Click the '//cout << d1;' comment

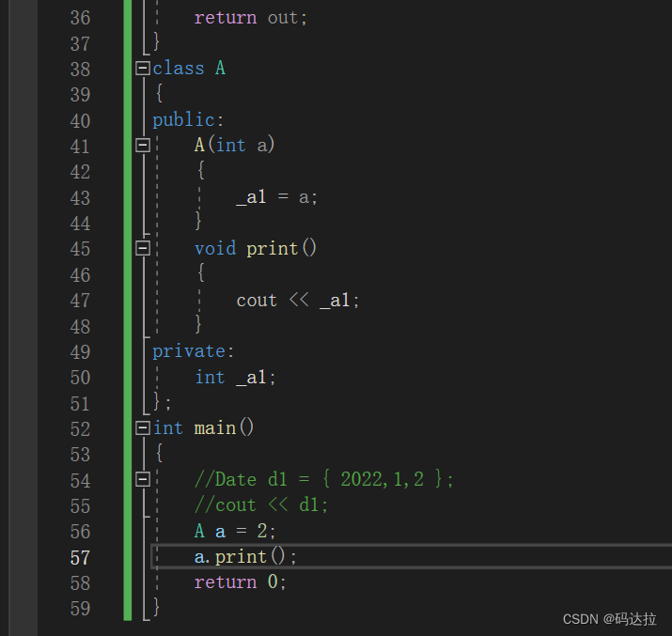[x=261, y=504]
